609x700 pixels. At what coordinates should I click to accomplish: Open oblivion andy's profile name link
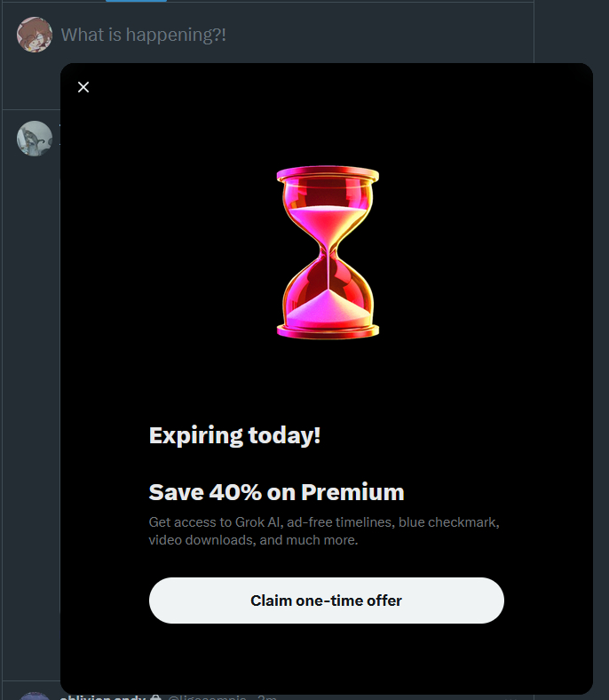tap(103, 696)
